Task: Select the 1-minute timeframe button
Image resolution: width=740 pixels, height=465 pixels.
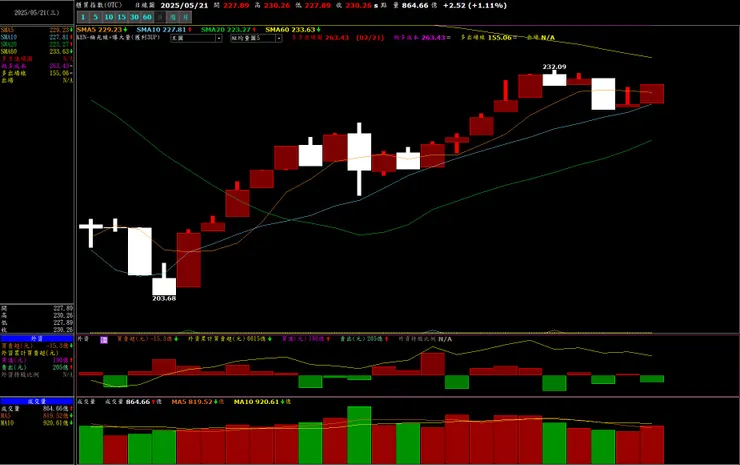Action: click(83, 17)
